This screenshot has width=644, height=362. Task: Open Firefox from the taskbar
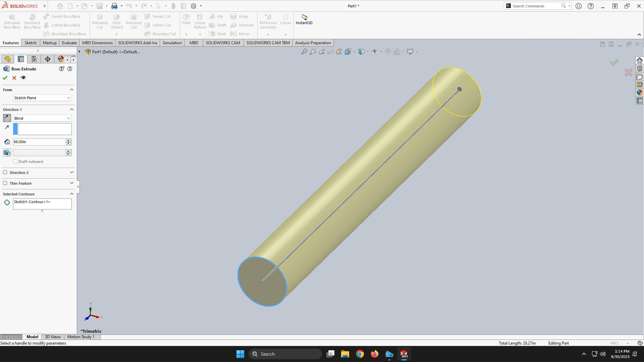[374, 354]
